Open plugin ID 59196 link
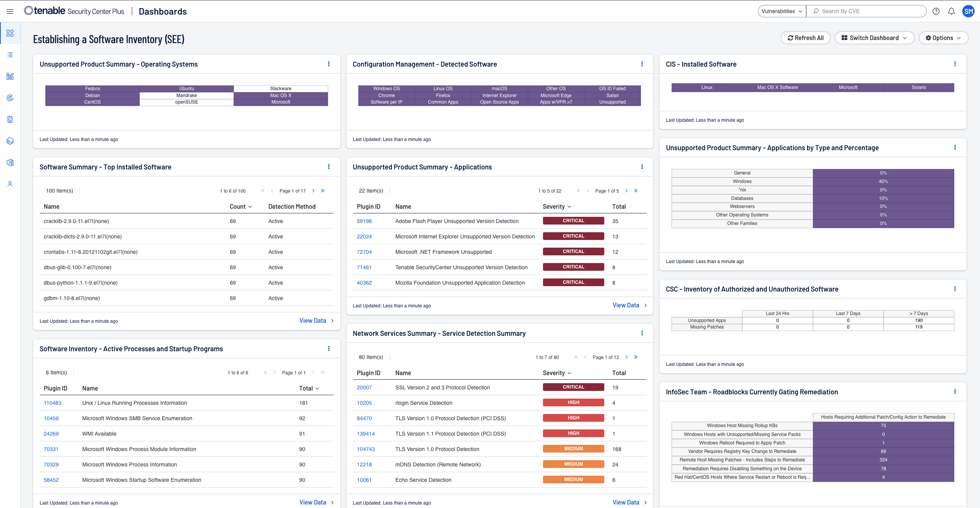Image resolution: width=980 pixels, height=508 pixels. click(364, 221)
